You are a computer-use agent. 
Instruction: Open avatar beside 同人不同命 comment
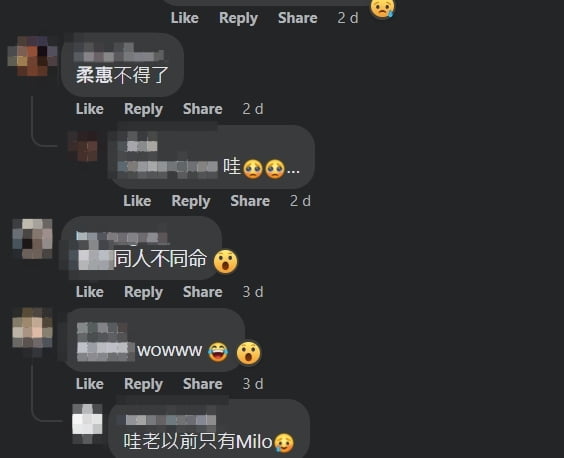click(x=32, y=239)
